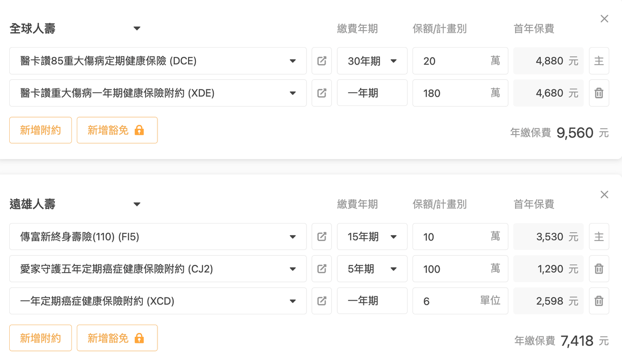Open external link for 傳富新終身壽險 (FI5)

pos(322,237)
